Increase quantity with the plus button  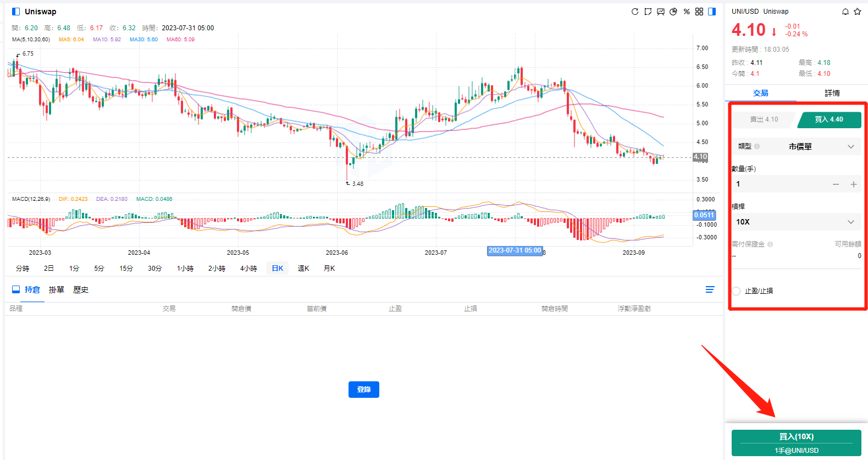(854, 184)
